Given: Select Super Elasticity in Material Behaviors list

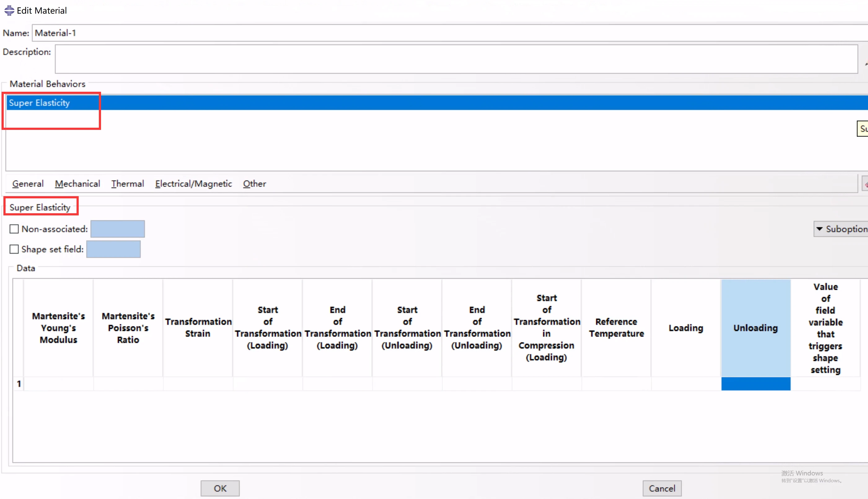Looking at the screenshot, I should [x=437, y=103].
